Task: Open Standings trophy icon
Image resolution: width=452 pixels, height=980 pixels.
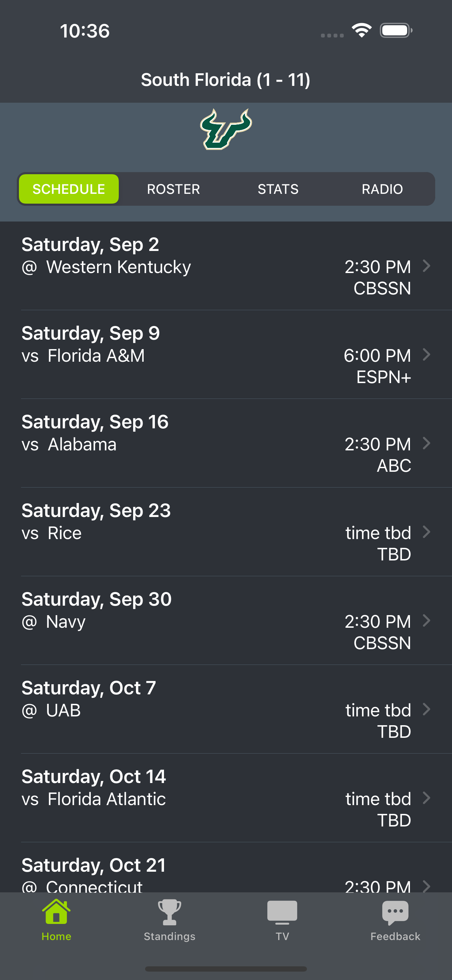Action: point(169,912)
